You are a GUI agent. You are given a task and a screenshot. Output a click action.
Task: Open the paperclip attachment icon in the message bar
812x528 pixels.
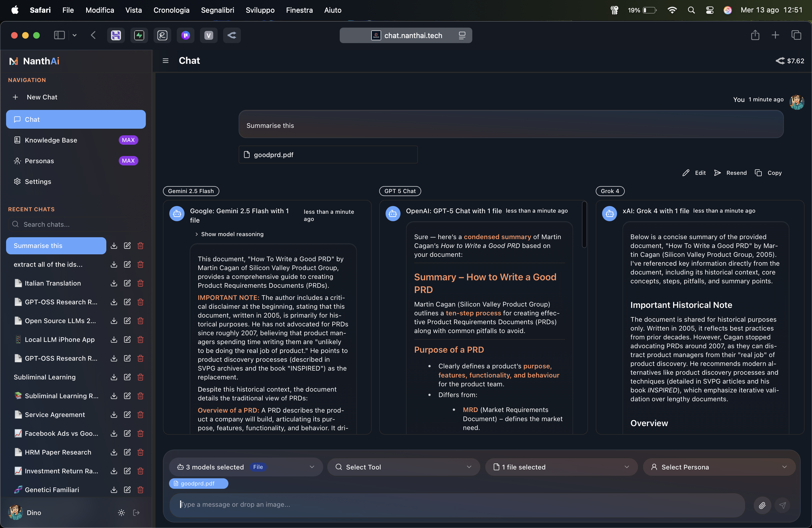[x=763, y=505]
